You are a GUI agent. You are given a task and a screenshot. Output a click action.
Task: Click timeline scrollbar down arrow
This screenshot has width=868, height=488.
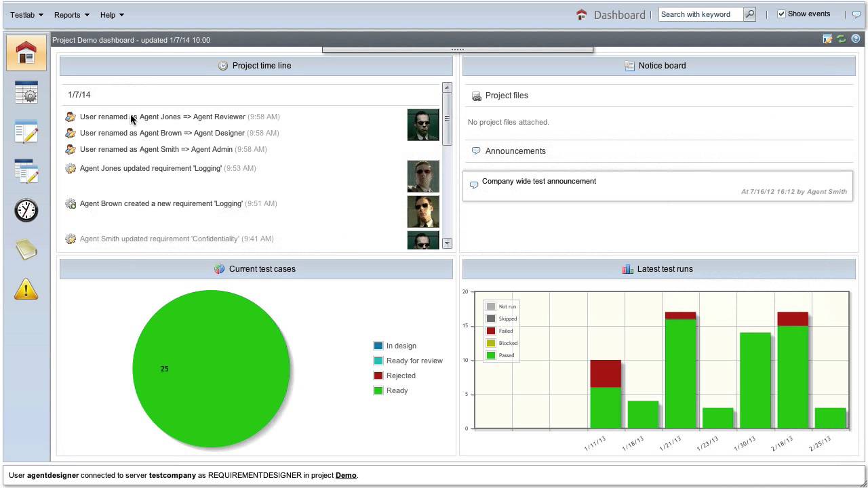coord(447,243)
